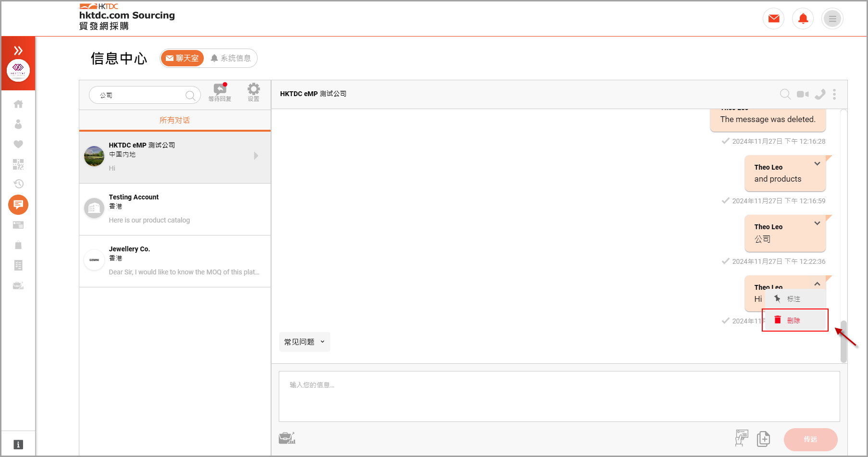Open the business card sidebar icon
Screen dimensions: 868x457
coord(18,225)
